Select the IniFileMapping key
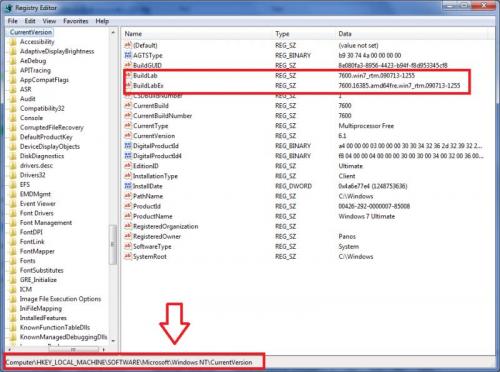500x372 pixels. click(x=41, y=309)
